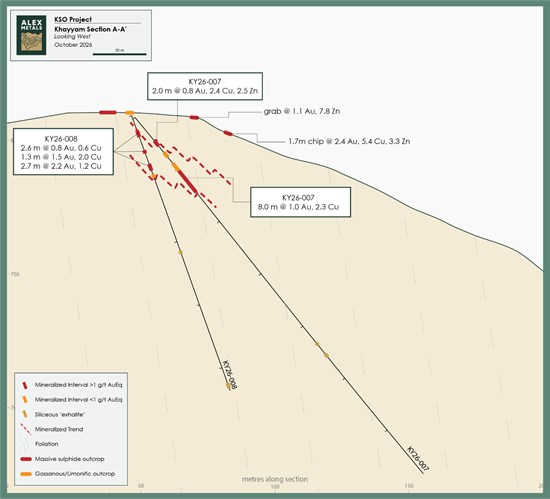Image resolution: width=550 pixels, height=499 pixels.
Task: Click 'grab @ 1.1 Au, 7.8 Zn' label
Action: click(302, 112)
